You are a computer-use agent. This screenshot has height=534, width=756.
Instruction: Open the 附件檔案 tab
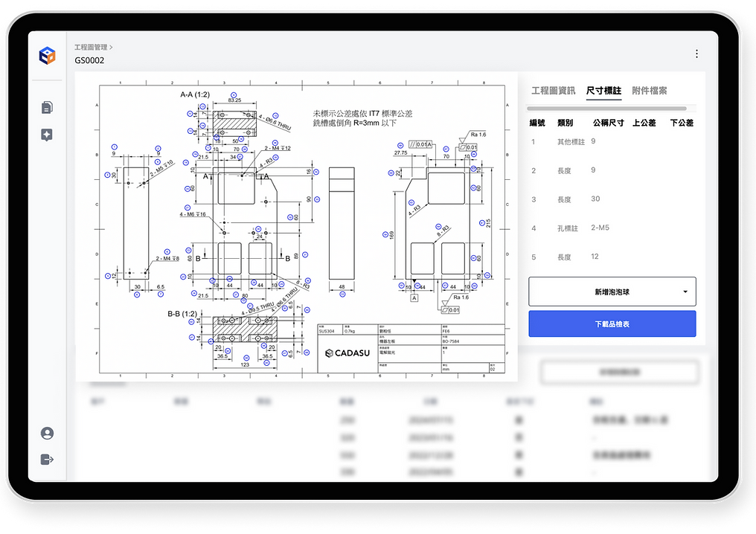tap(650, 91)
